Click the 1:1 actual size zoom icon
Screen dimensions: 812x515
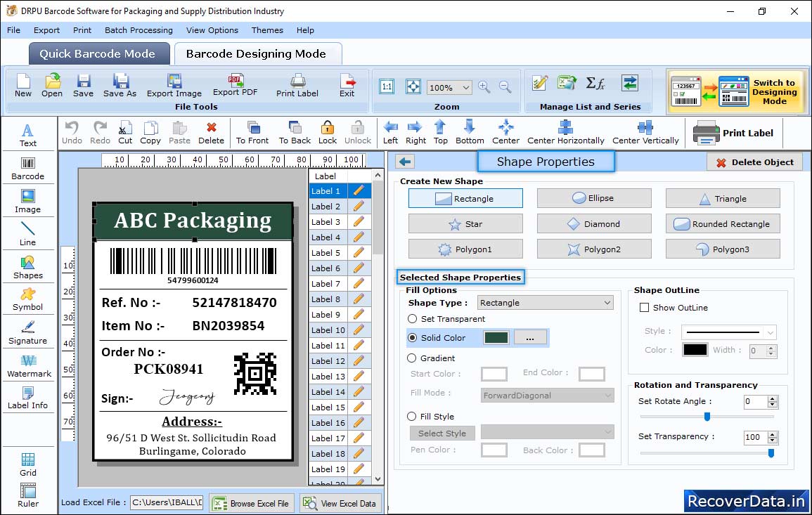(x=387, y=86)
